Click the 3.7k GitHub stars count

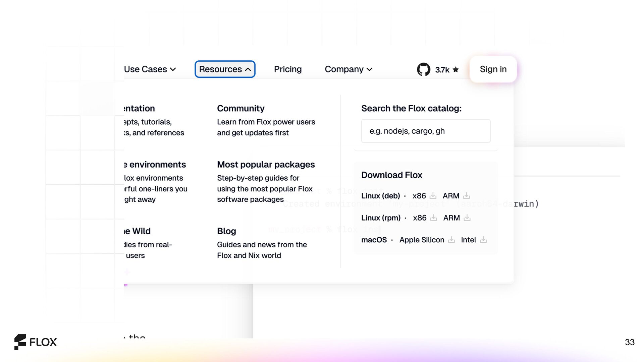[442, 70]
